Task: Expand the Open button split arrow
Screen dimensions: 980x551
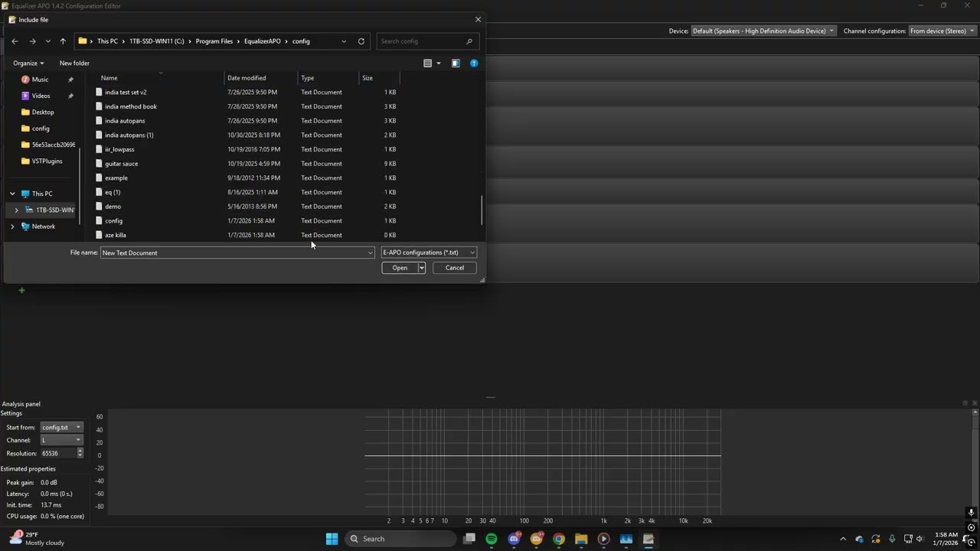Action: pyautogui.click(x=421, y=268)
